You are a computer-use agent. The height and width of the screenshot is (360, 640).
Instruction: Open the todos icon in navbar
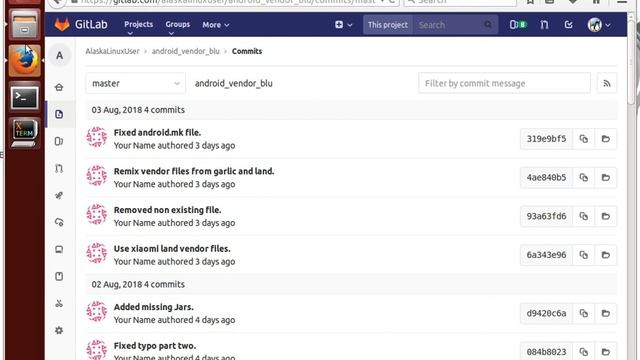coord(569,25)
